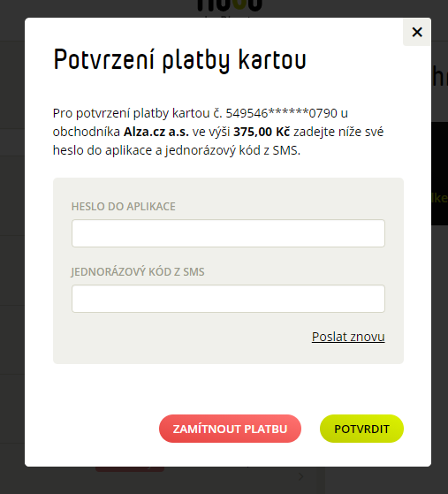Screen dimensions: 448x494
Task: Click the dimmed chevron arrow behind dialog
Action: point(300,476)
